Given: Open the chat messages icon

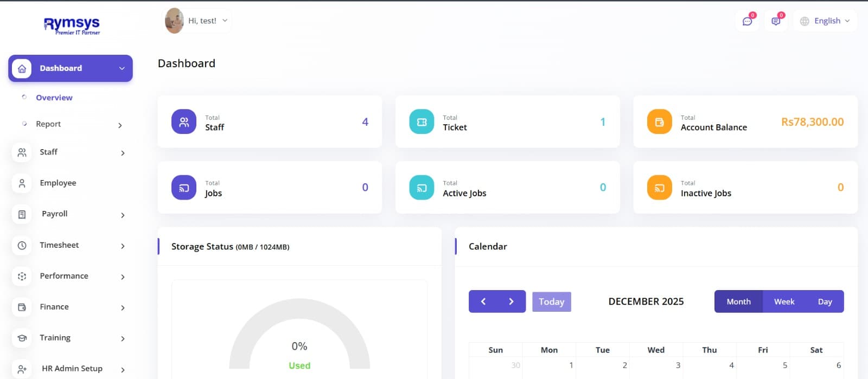Looking at the screenshot, I should pyautogui.click(x=747, y=21).
